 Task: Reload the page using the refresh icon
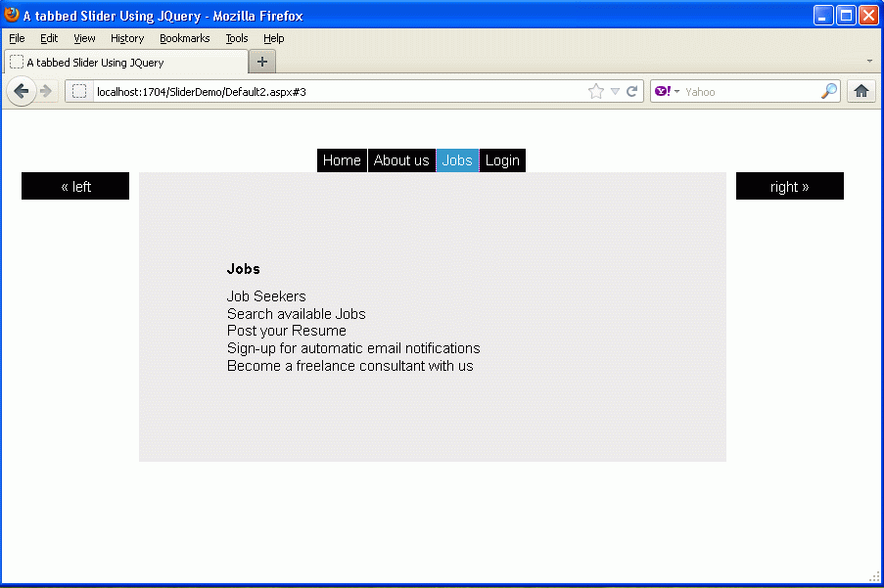[632, 91]
